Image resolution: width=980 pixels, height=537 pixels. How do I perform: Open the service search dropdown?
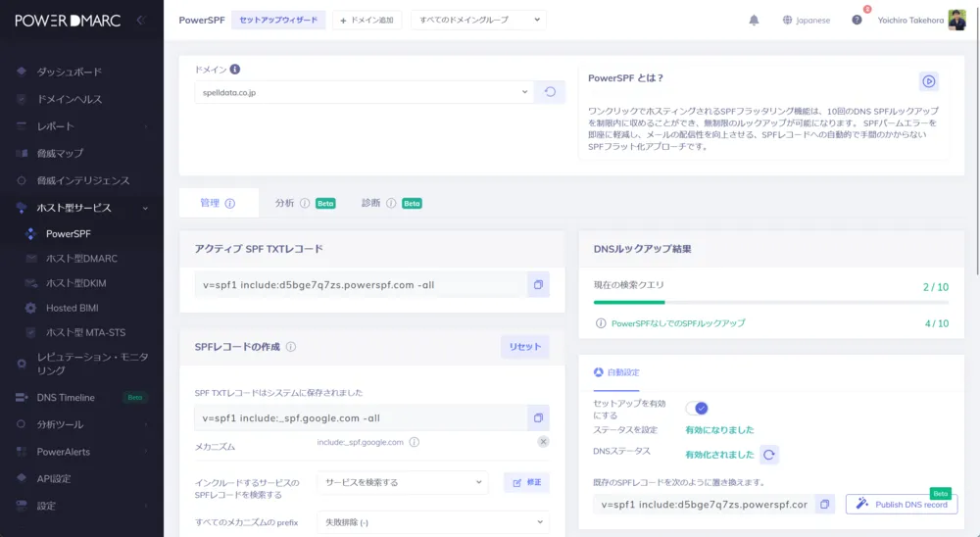coord(402,482)
